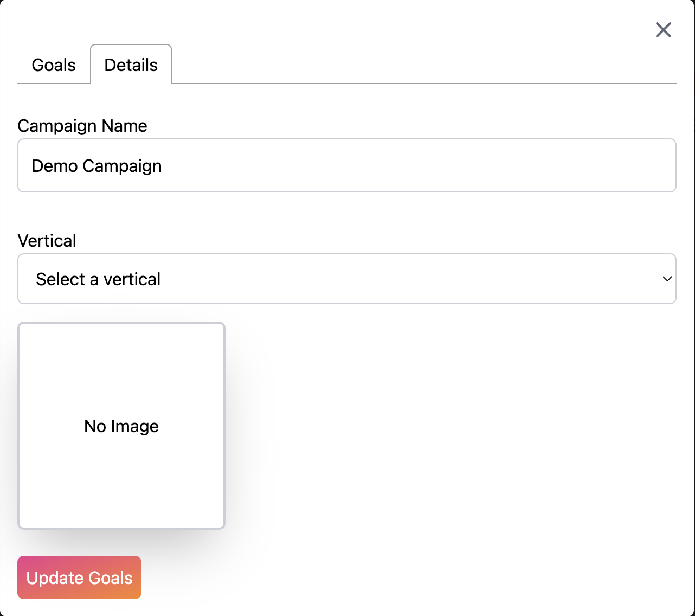This screenshot has height=616, width=695.
Task: Click the dropdown chevron on Vertical selector
Action: point(666,279)
